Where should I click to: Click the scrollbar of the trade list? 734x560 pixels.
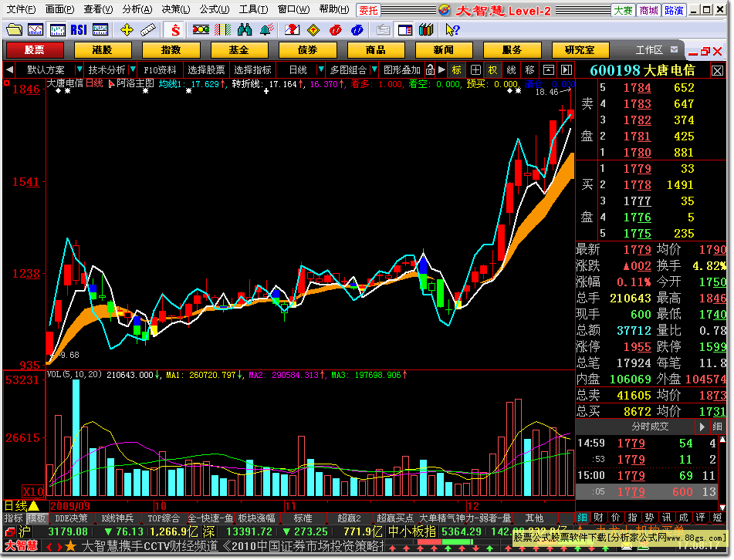click(722, 474)
